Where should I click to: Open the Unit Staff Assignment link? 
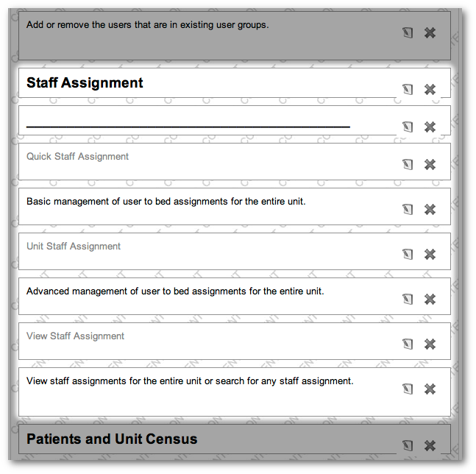click(x=74, y=246)
